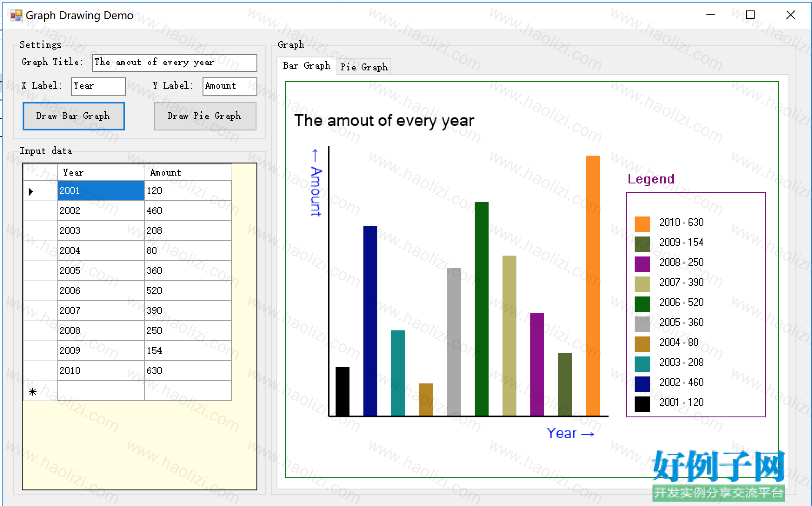812x506 pixels.
Task: Minimize the Graph Drawing Demo window
Action: 711,15
